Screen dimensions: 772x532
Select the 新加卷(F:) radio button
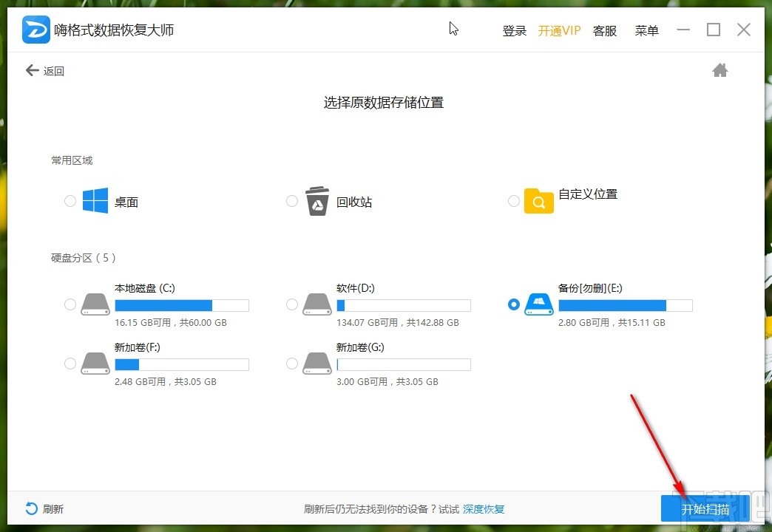70,364
